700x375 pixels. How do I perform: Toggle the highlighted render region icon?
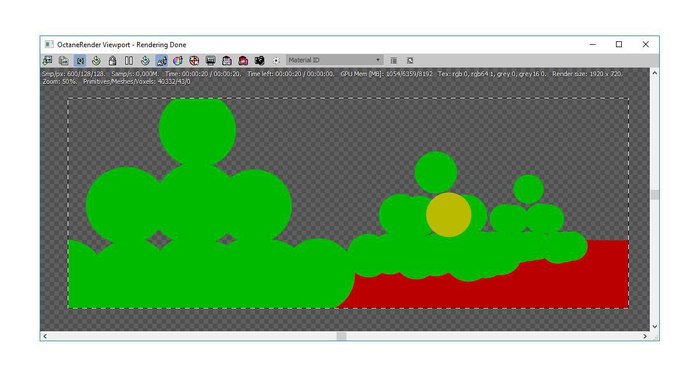162,60
